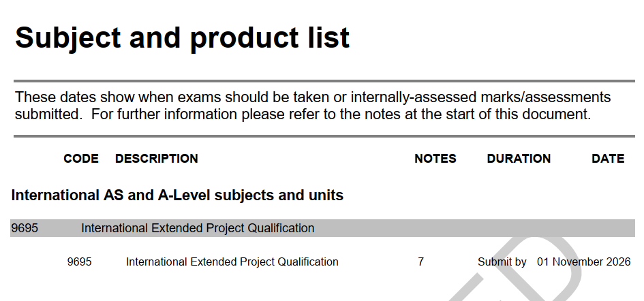Click the 9695 code in white row
Viewport: 644px width, 301px height.
point(79,262)
